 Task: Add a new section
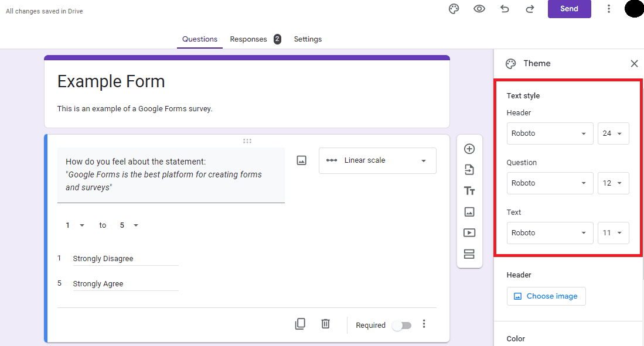click(x=469, y=254)
